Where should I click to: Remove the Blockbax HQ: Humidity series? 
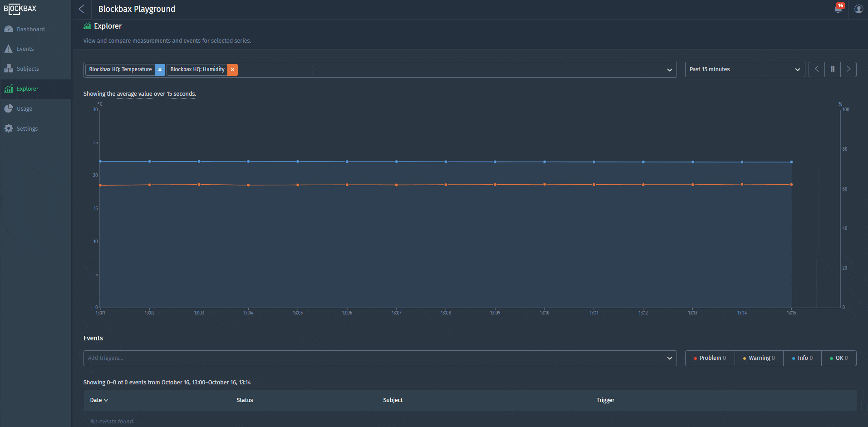pos(232,69)
